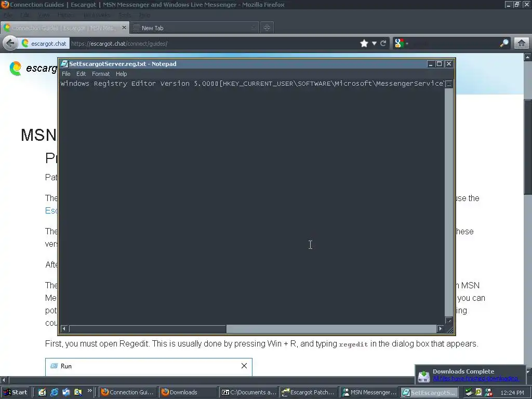Open Notepad File menu
Viewport: 532px width, 399px height.
pyautogui.click(x=66, y=74)
